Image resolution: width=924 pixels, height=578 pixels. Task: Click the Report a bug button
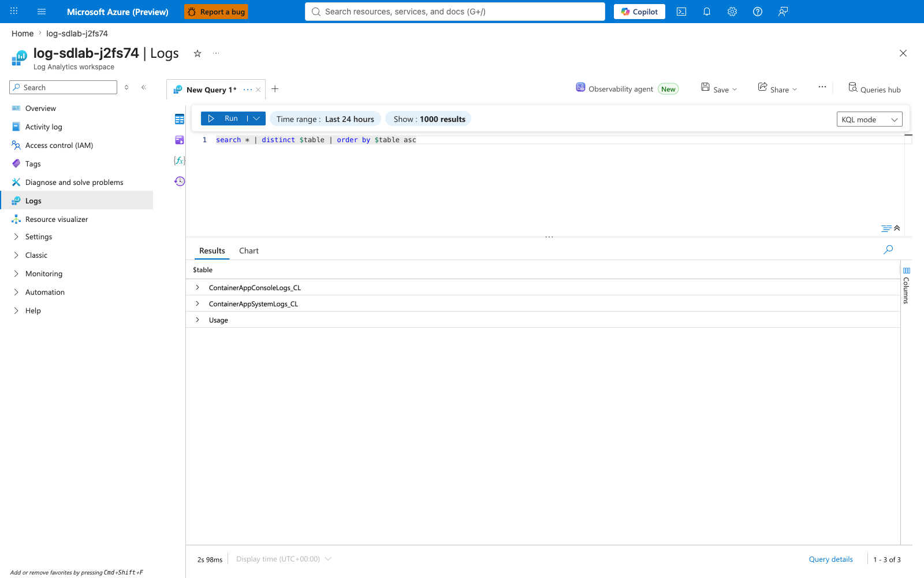[216, 12]
